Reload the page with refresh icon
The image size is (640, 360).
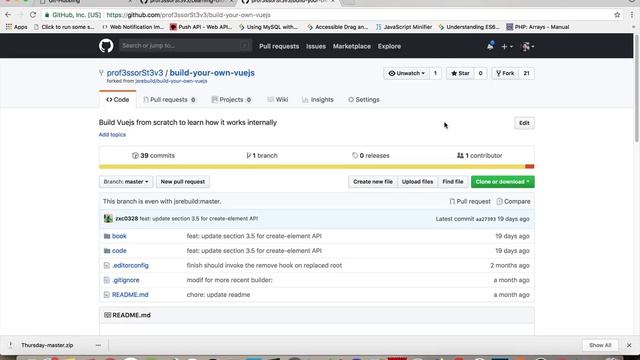click(33, 15)
